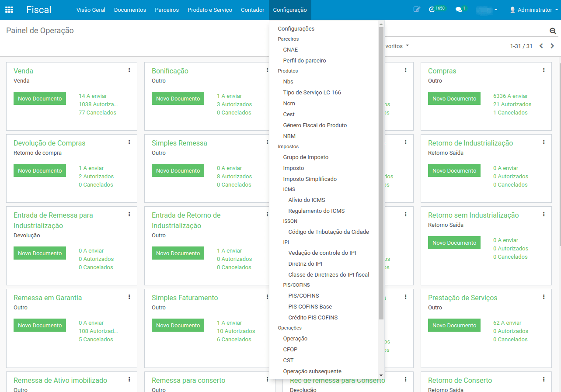Click the edit note icon in top bar
The height and width of the screenshot is (392, 561).
(417, 9)
